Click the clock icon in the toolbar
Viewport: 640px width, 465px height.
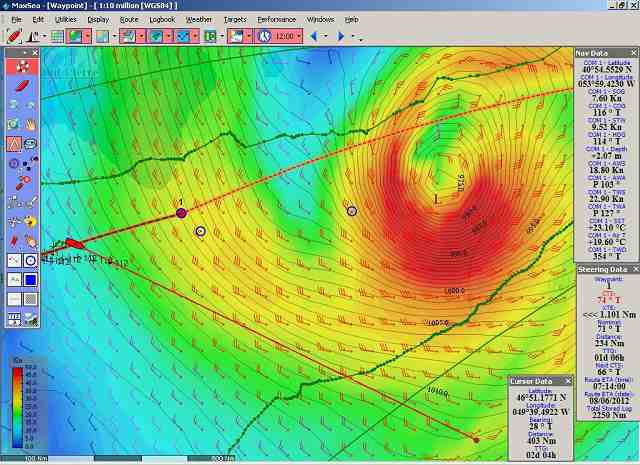pos(264,36)
